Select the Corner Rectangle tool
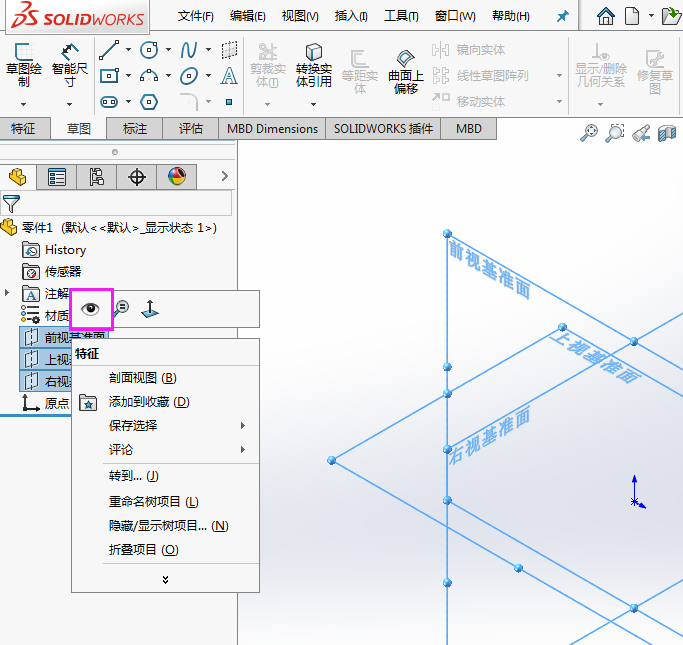This screenshot has width=683, height=645. (109, 76)
